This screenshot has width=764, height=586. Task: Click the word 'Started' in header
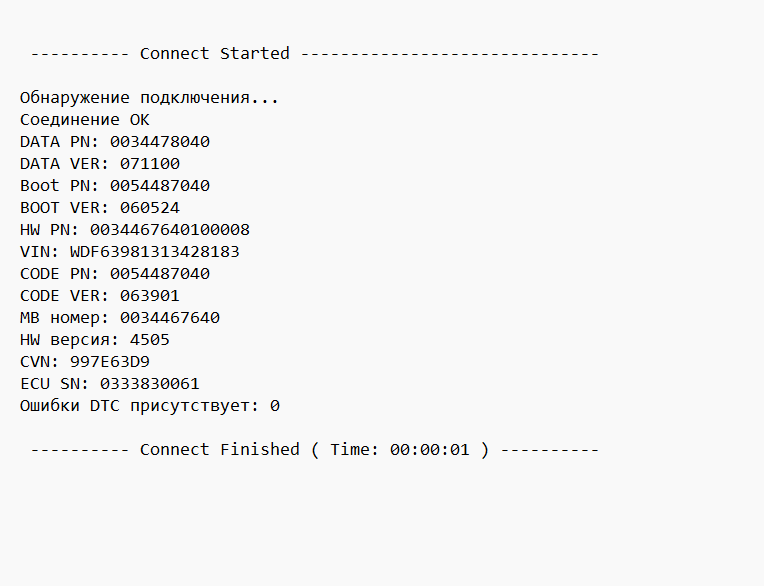point(255,53)
